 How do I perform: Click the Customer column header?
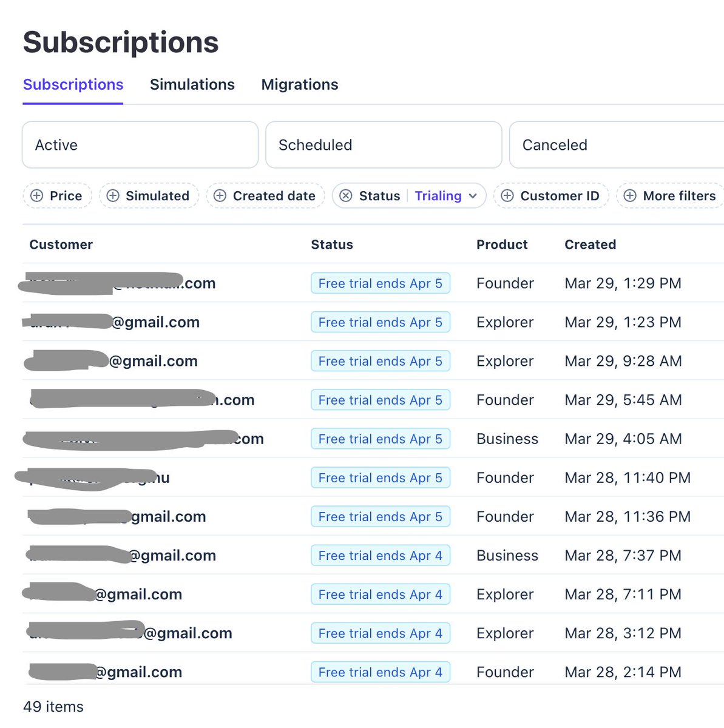(61, 244)
